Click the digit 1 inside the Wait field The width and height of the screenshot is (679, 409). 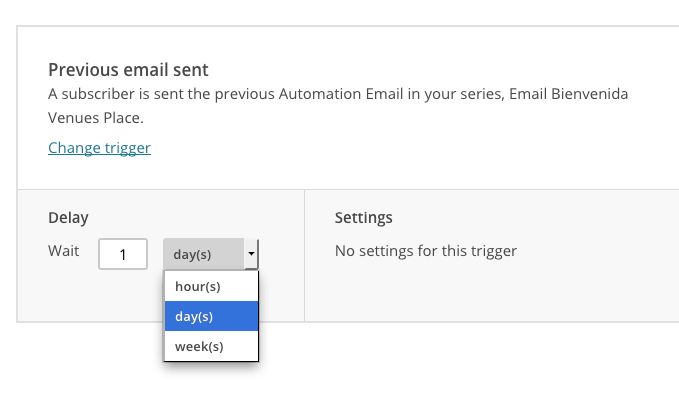click(x=123, y=255)
